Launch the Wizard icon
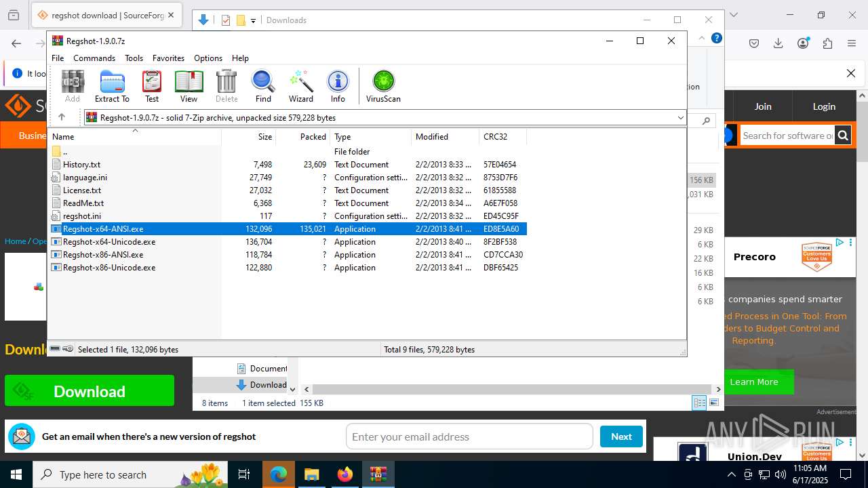Image resolution: width=868 pixels, height=488 pixels. (x=301, y=86)
